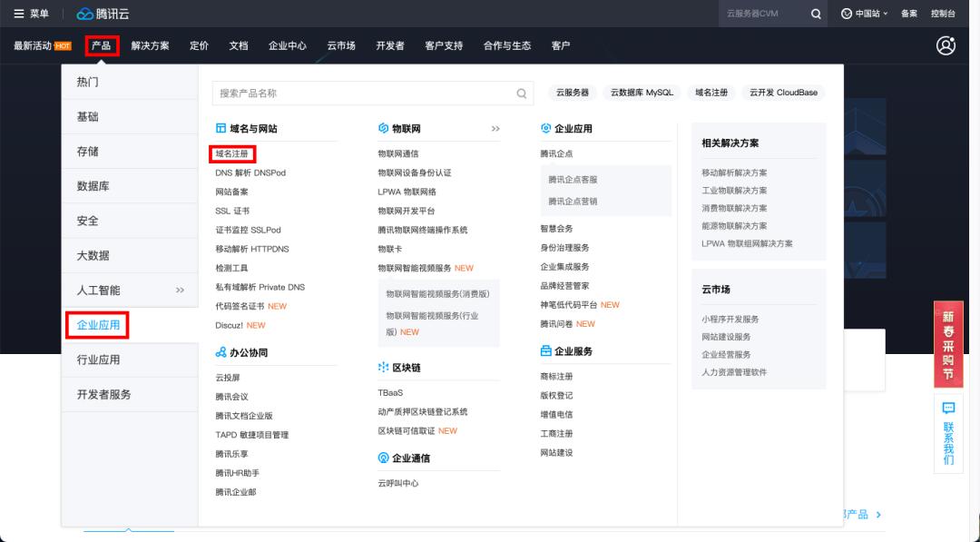The height and width of the screenshot is (542, 980).
Task: Expand the 中国站 region dropdown
Action: [869, 13]
